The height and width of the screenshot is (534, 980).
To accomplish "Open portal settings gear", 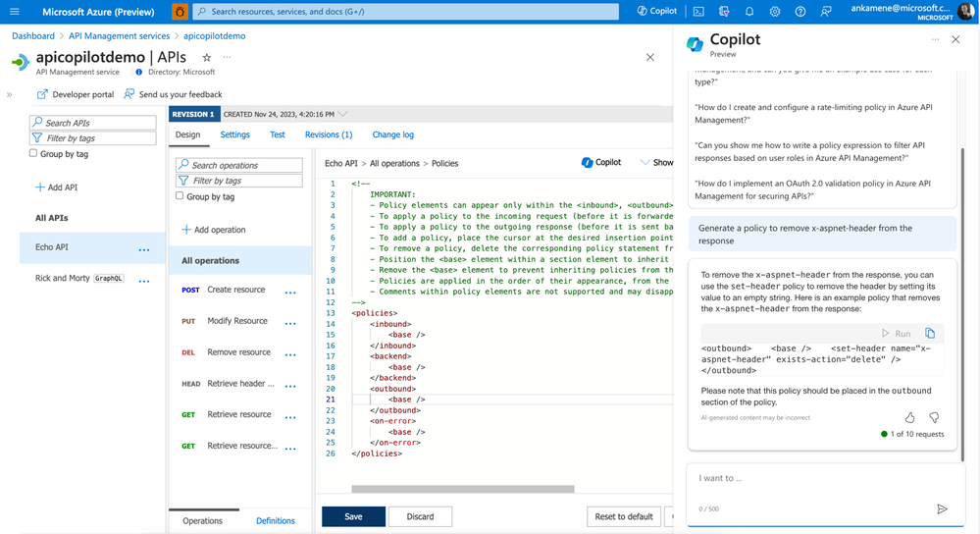I will [x=775, y=11].
